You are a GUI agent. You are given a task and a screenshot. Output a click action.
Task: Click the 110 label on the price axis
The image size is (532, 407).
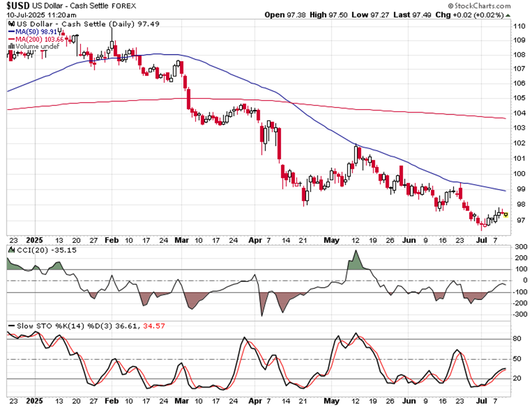point(519,26)
